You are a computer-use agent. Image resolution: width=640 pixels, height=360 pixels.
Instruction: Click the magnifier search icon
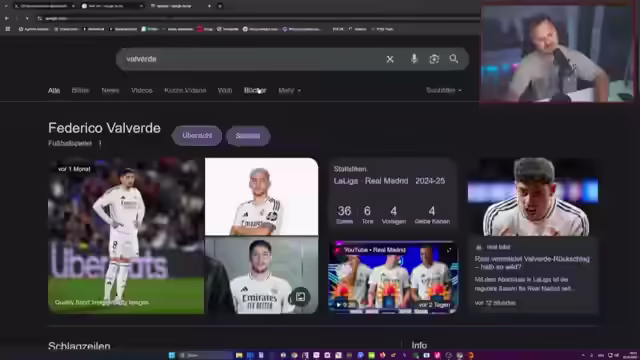pos(453,59)
